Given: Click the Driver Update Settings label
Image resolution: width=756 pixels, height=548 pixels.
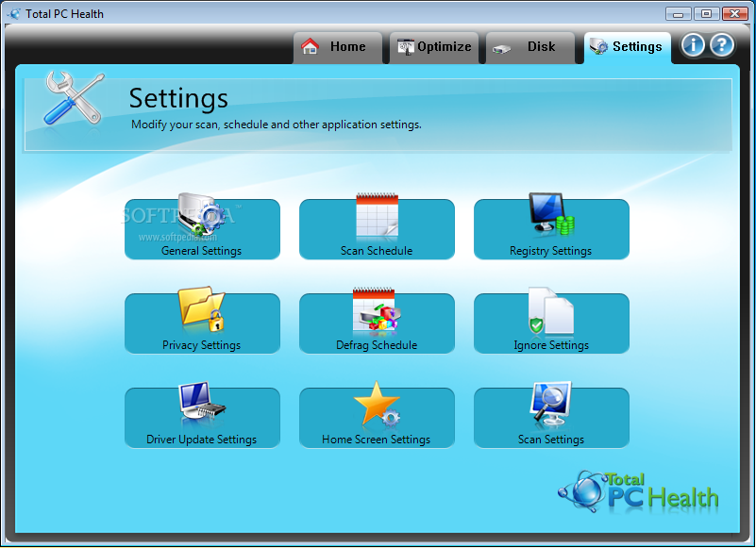Looking at the screenshot, I should pyautogui.click(x=202, y=440).
